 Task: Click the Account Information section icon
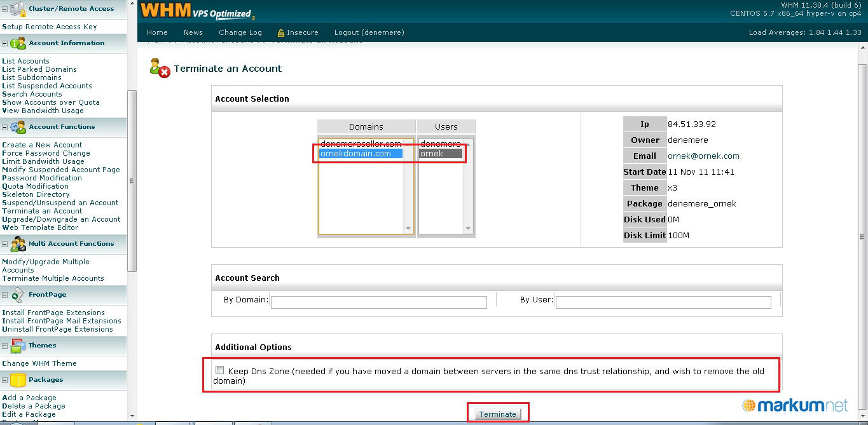click(x=18, y=43)
